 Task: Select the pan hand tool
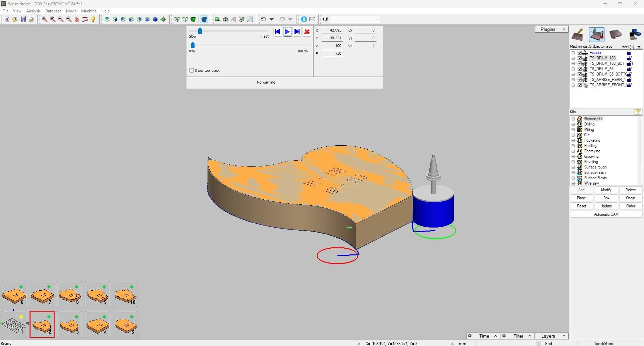pyautogui.click(x=77, y=19)
